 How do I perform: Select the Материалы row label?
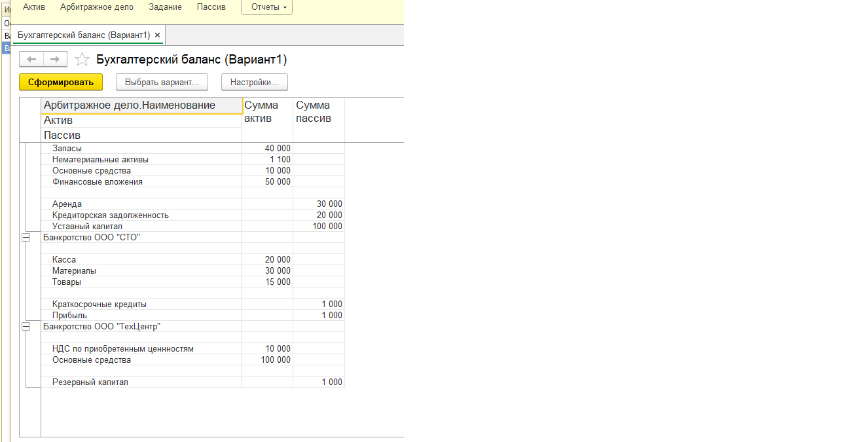click(75, 271)
